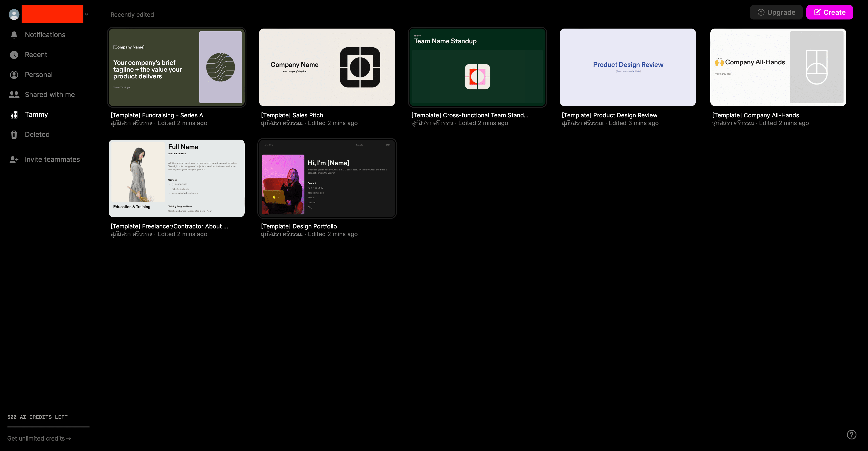Click the Tammy workspace building icon
The image size is (868, 451).
click(14, 115)
